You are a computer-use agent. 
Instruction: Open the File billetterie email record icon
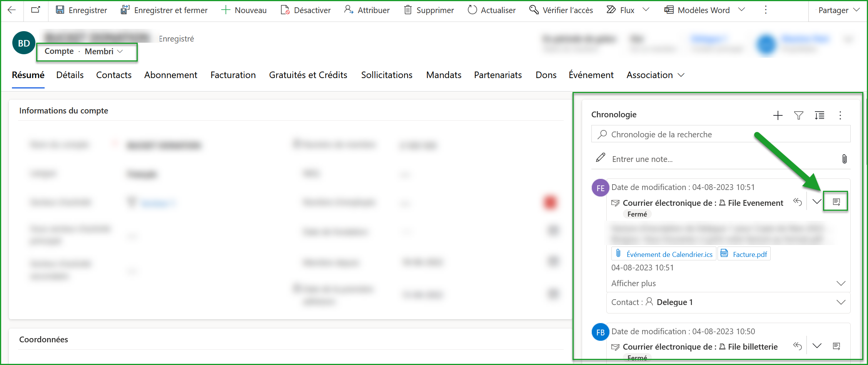point(836,346)
